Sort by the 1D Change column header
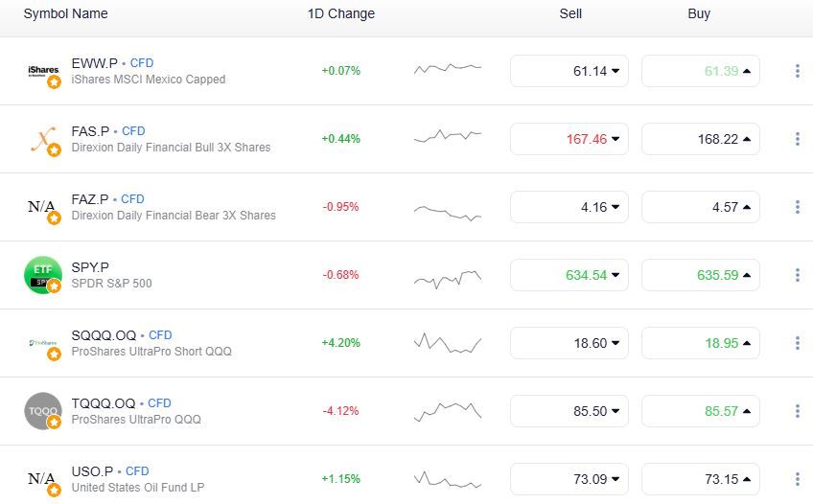 (x=341, y=13)
